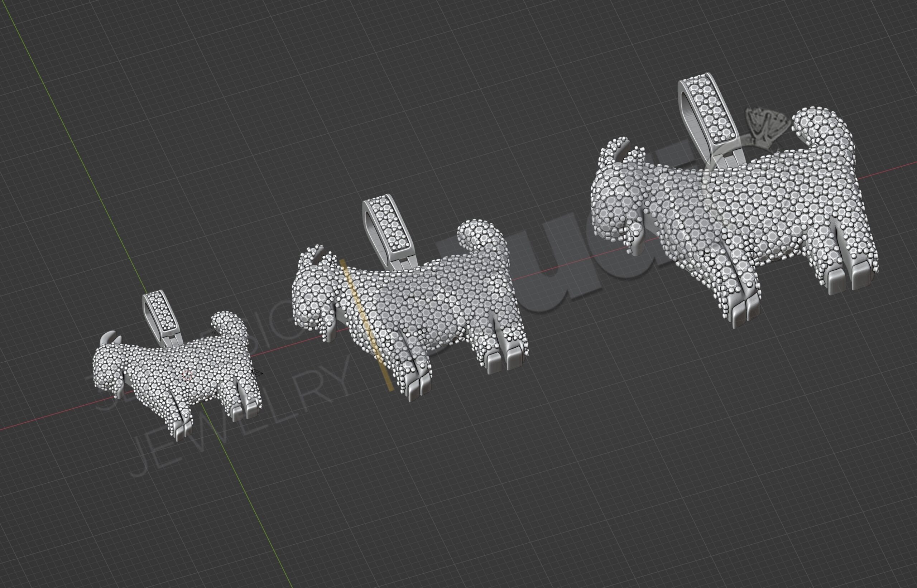Click the red 3D cursor on small dog

187,375
